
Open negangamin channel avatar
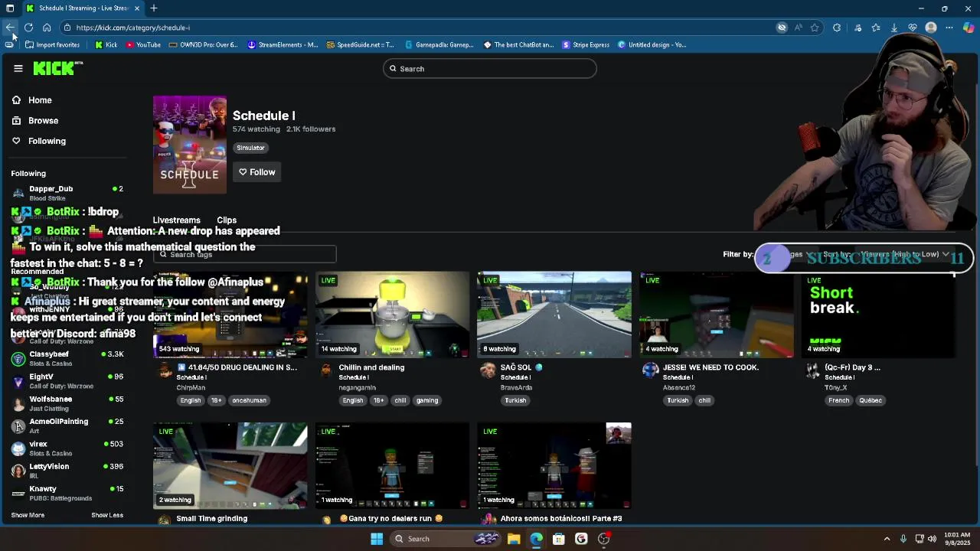pos(325,370)
